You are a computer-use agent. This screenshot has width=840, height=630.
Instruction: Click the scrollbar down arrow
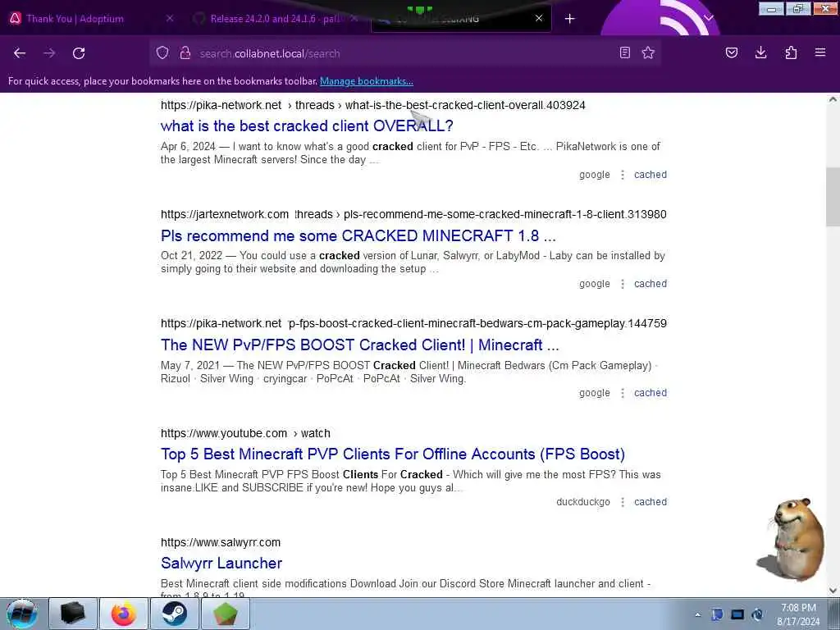click(833, 591)
